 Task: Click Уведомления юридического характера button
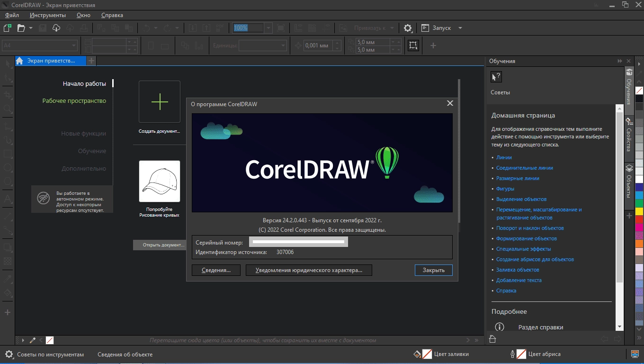coord(309,270)
